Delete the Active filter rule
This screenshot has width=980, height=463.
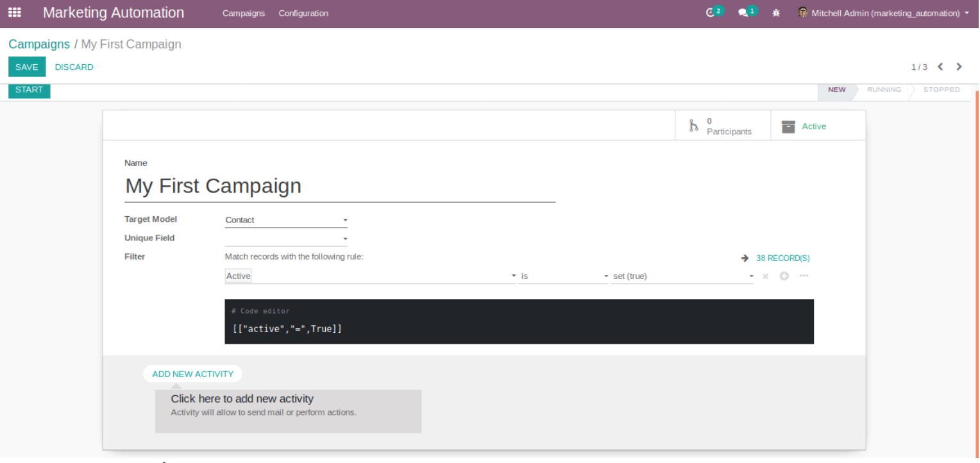click(765, 276)
